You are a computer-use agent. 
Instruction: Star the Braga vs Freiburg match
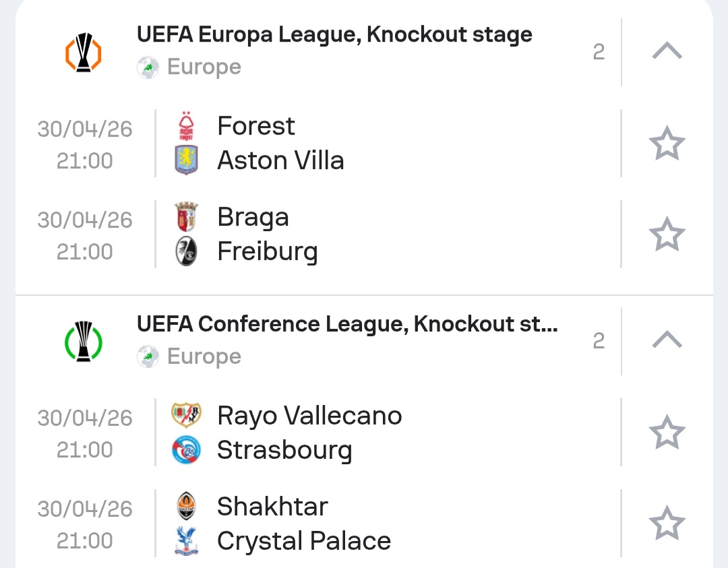pyautogui.click(x=667, y=234)
